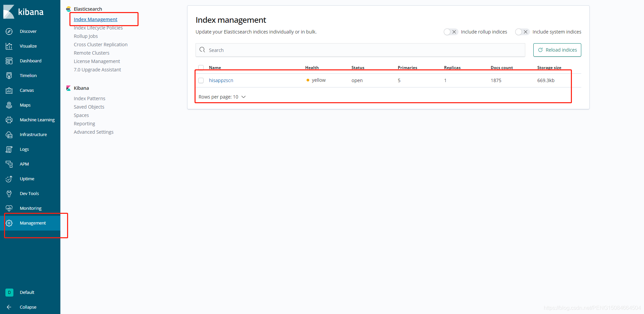Click the Timelion icon
Image resolution: width=644 pixels, height=314 pixels.
click(x=9, y=75)
